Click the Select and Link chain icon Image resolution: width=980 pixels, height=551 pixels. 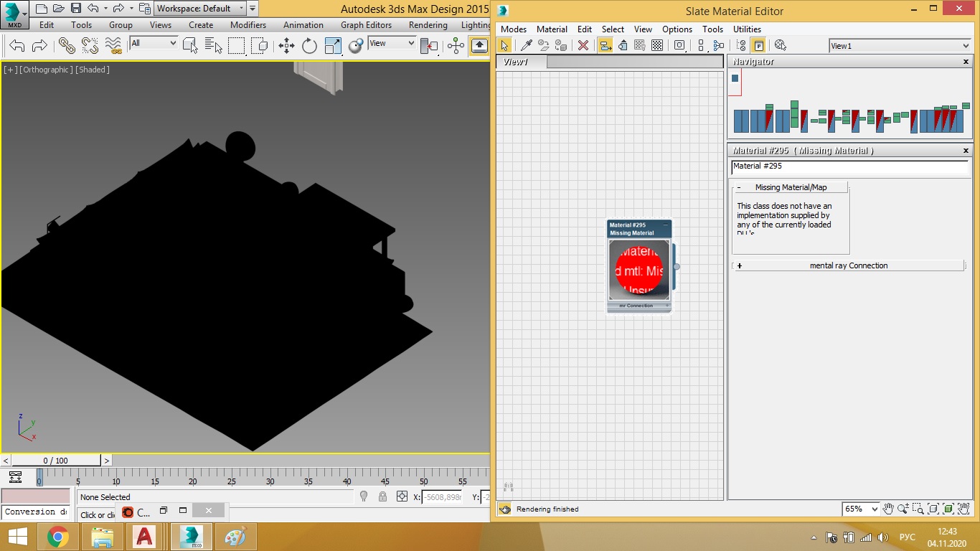[x=67, y=46]
